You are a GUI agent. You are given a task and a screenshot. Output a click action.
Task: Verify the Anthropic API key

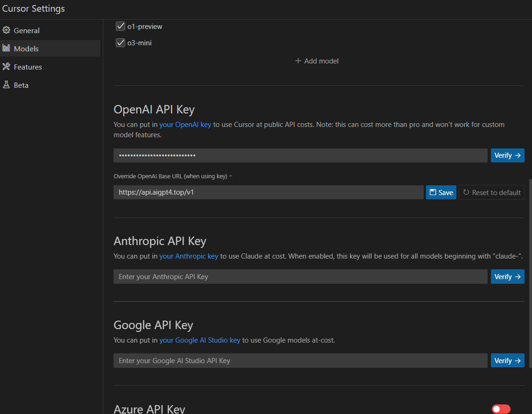click(507, 277)
